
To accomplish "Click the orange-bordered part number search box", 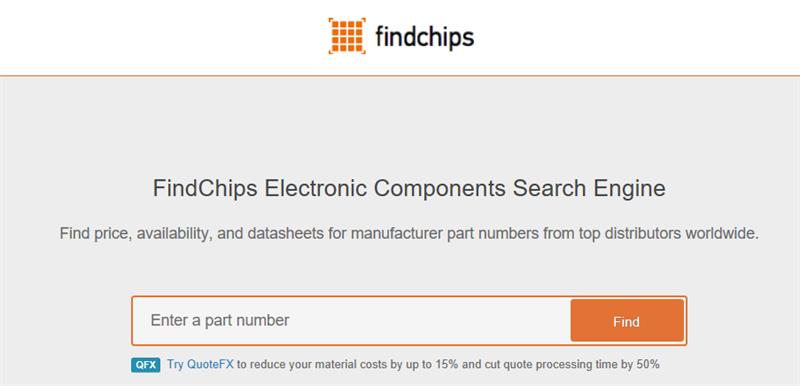I will pyautogui.click(x=409, y=321).
